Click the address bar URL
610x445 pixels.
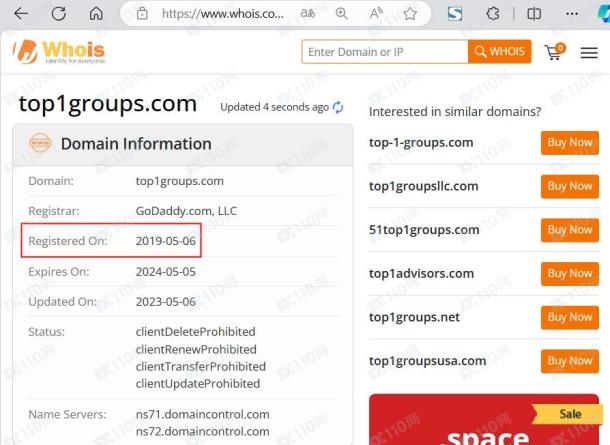(223, 14)
